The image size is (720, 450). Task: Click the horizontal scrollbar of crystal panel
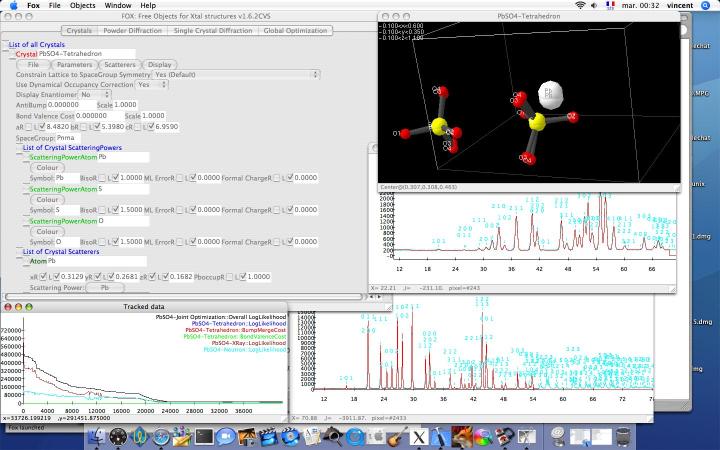pyautogui.click(x=184, y=297)
